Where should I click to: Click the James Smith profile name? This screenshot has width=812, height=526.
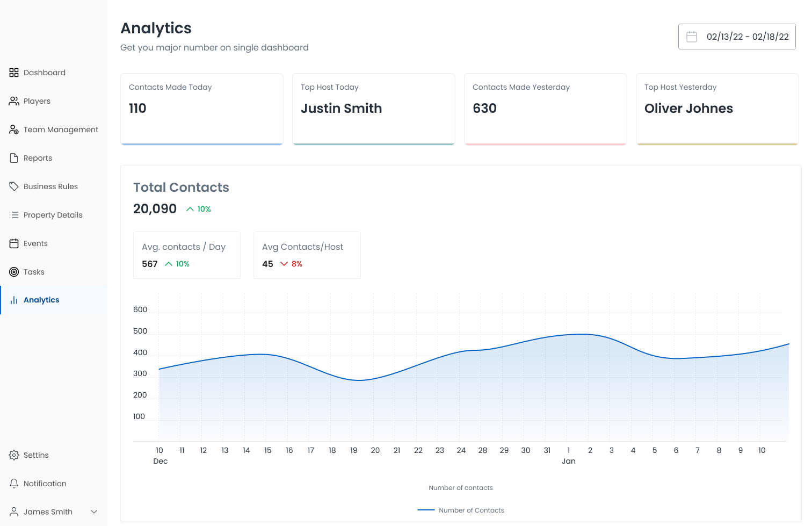(48, 512)
